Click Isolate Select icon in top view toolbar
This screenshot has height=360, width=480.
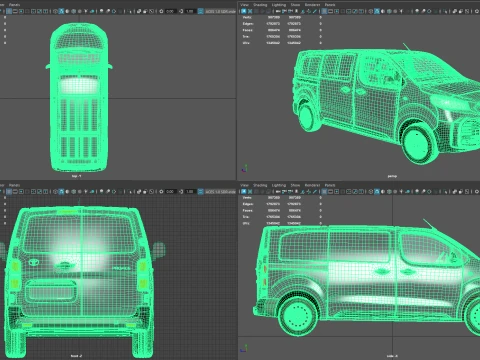coord(130,11)
